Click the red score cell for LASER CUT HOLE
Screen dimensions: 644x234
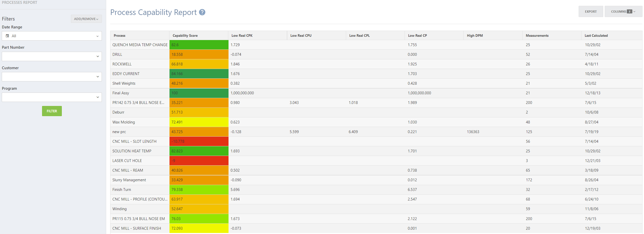click(x=199, y=160)
